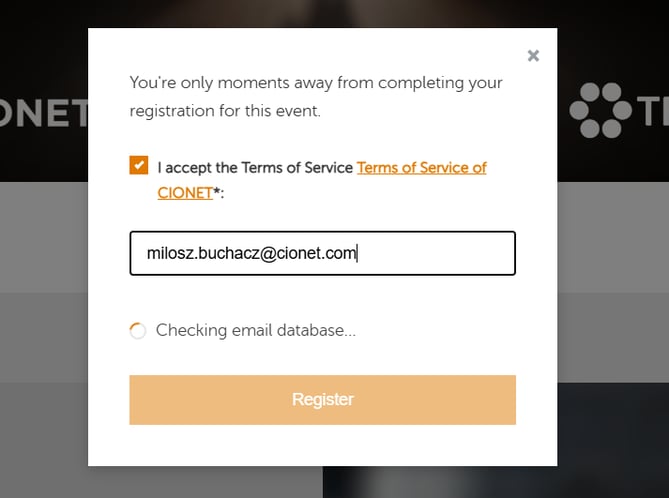
Task: Click the grey overlay right of the dialog
Action: (612, 240)
